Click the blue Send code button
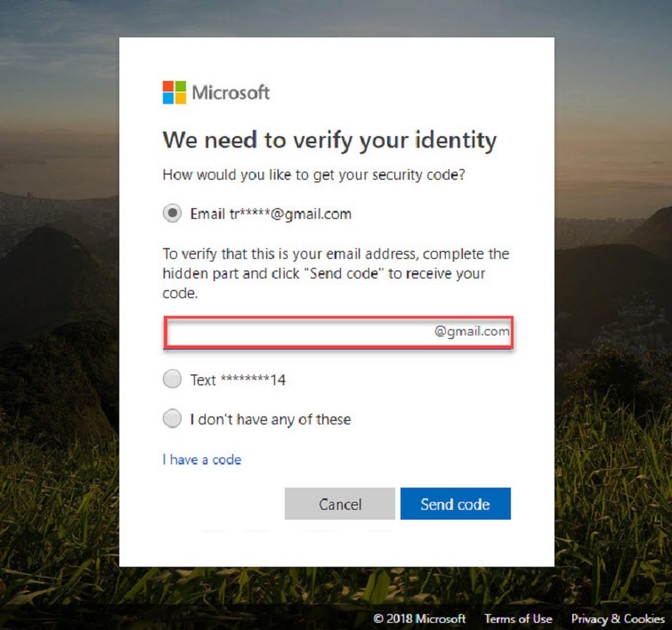672x630 pixels. (456, 504)
